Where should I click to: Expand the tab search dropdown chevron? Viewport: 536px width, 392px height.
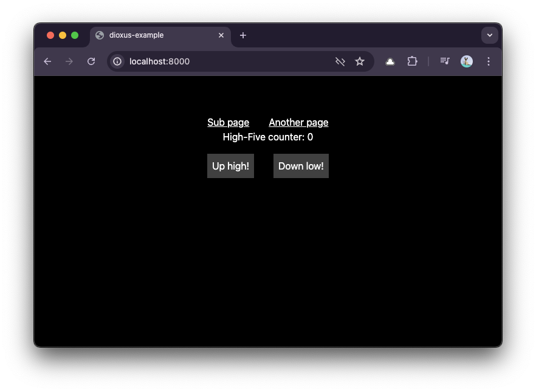click(x=490, y=35)
